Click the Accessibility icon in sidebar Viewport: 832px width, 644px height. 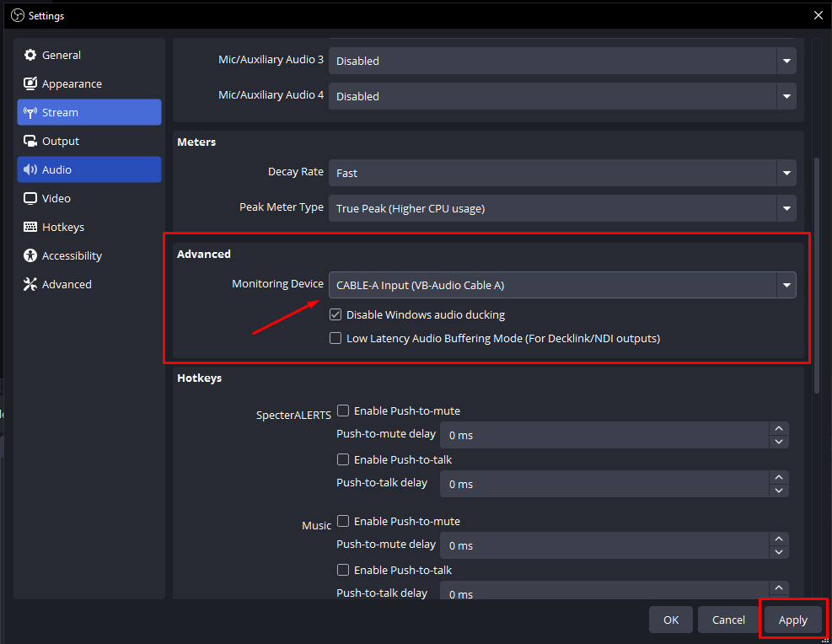point(30,256)
